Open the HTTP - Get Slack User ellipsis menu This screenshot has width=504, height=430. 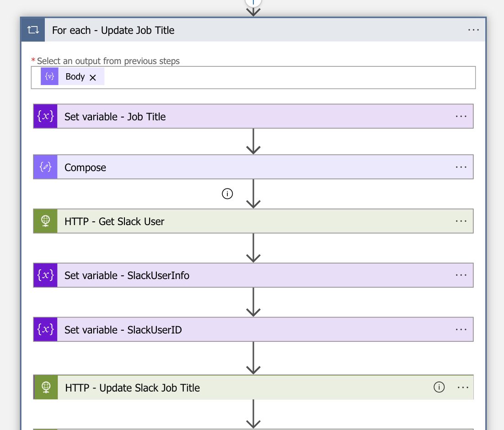461,221
